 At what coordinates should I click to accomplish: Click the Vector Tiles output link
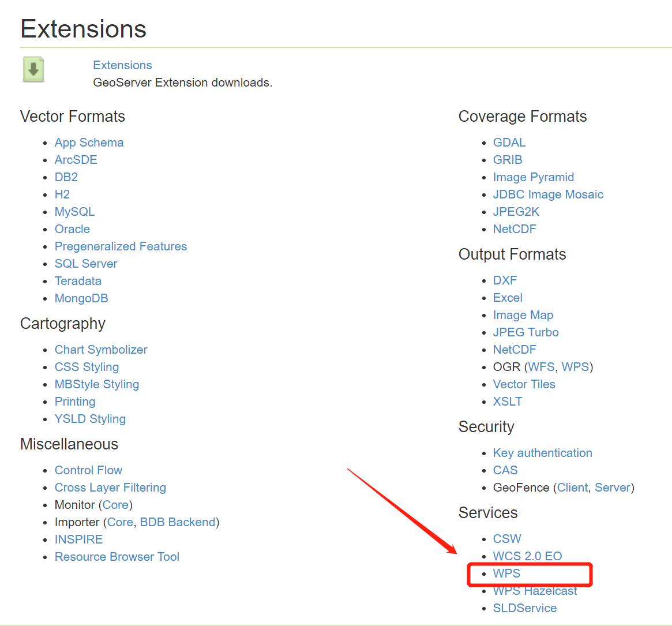click(x=524, y=384)
